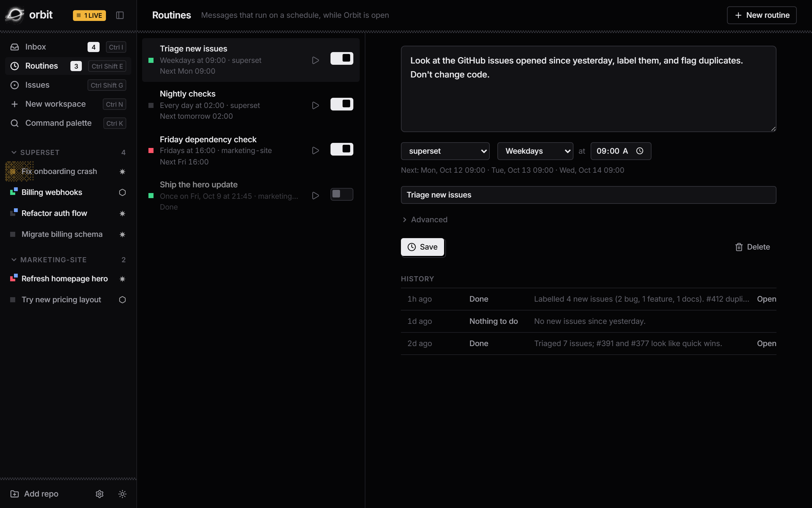812x508 pixels.
Task: Click star icon on Migrate billing schema
Action: point(122,234)
